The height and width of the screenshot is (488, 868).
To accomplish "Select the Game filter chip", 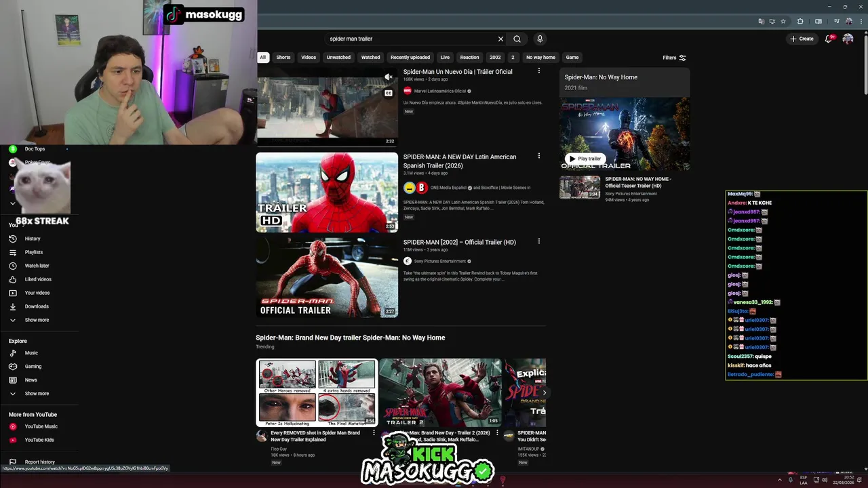I will [x=572, y=58].
